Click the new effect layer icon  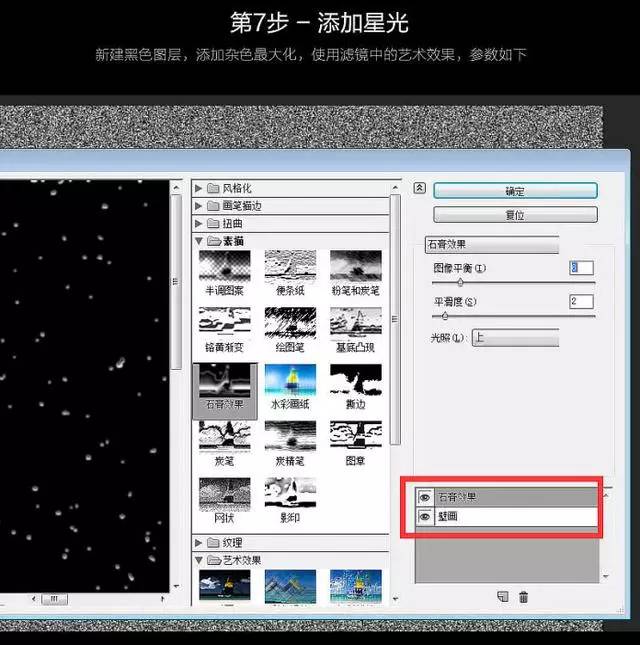coord(502,597)
